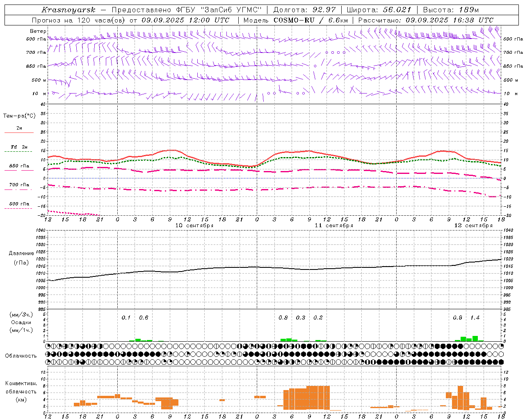This screenshot has width=525, height=420.
Task: Click the (мм/1ч.) precipitation unit label
Action: click(x=21, y=330)
